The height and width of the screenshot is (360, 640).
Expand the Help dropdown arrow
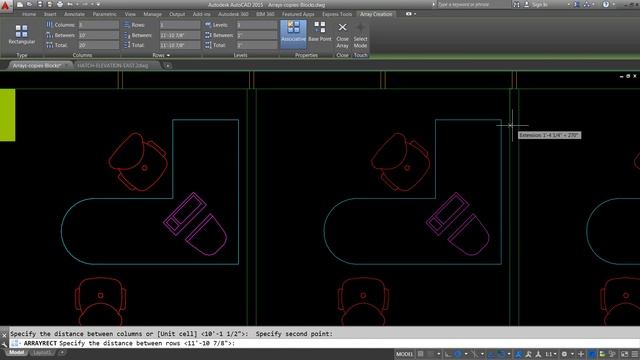pos(613,4)
